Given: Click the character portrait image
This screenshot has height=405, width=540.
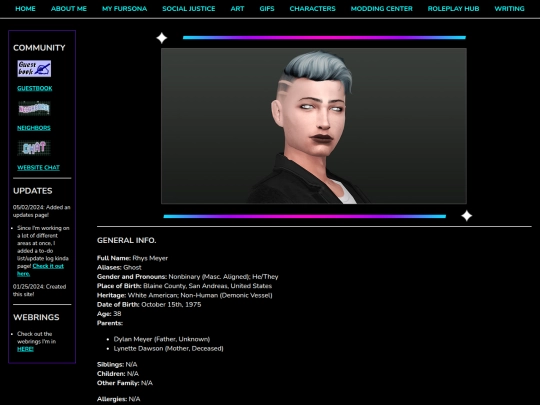Looking at the screenshot, I should coord(314,126).
